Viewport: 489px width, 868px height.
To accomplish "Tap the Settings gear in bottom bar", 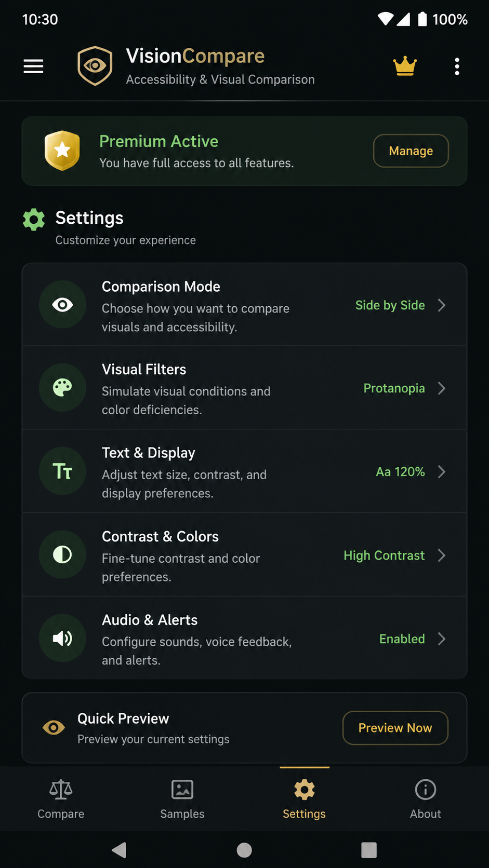I will 305,790.
